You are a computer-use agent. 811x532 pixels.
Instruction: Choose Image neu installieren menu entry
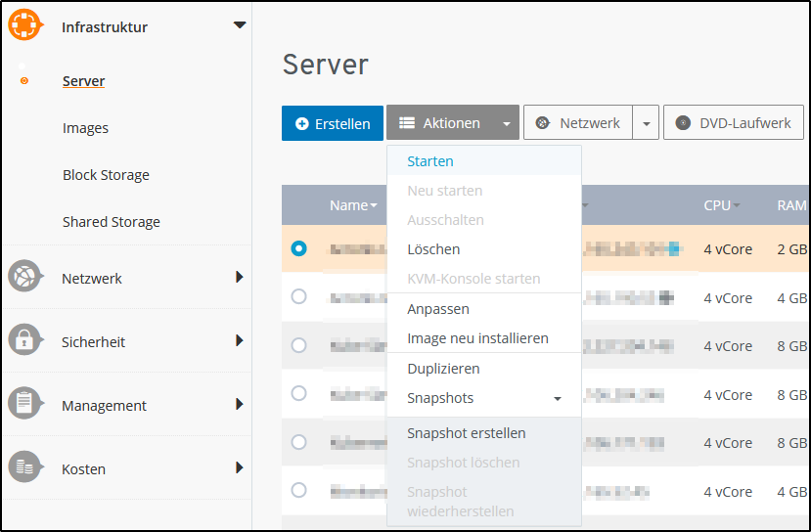(484, 338)
